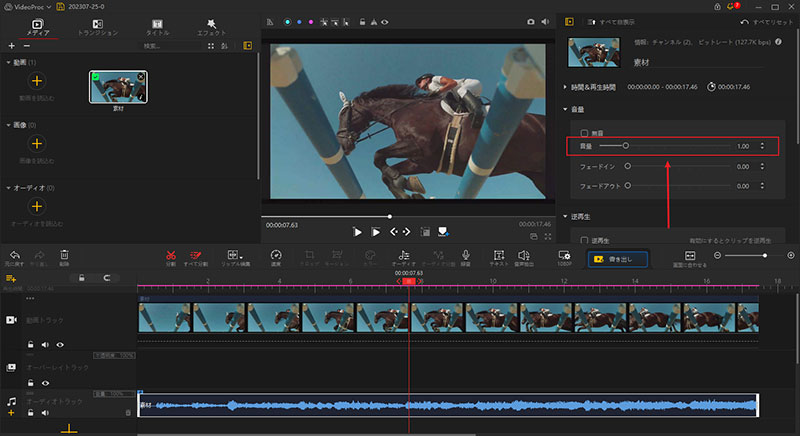The height and width of the screenshot is (436, 800).
Task: Open the audio editor tool (オーディオ)
Action: coord(404,255)
